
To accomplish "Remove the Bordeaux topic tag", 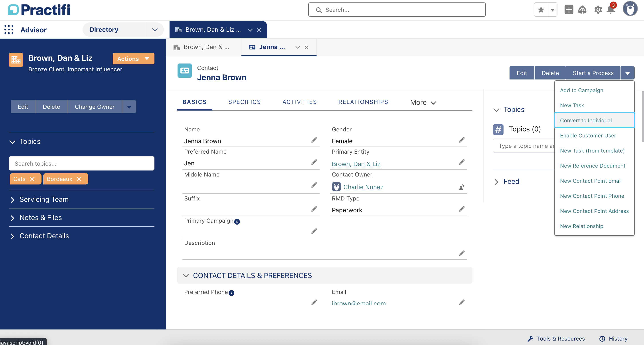I will [x=79, y=179].
